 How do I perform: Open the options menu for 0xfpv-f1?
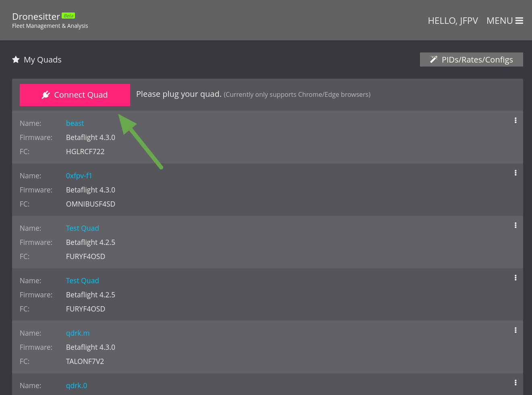pos(515,173)
